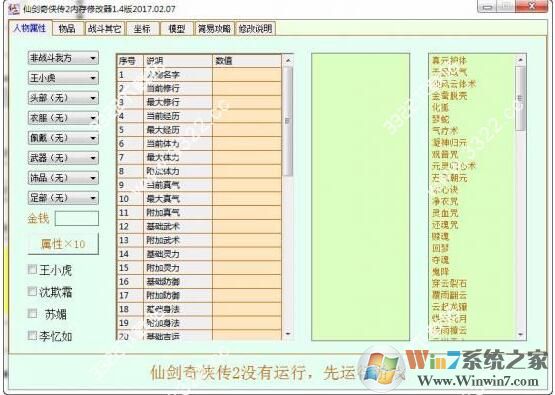Click the value cell of 最大修行 row
555x395 pixels.
coord(247,102)
